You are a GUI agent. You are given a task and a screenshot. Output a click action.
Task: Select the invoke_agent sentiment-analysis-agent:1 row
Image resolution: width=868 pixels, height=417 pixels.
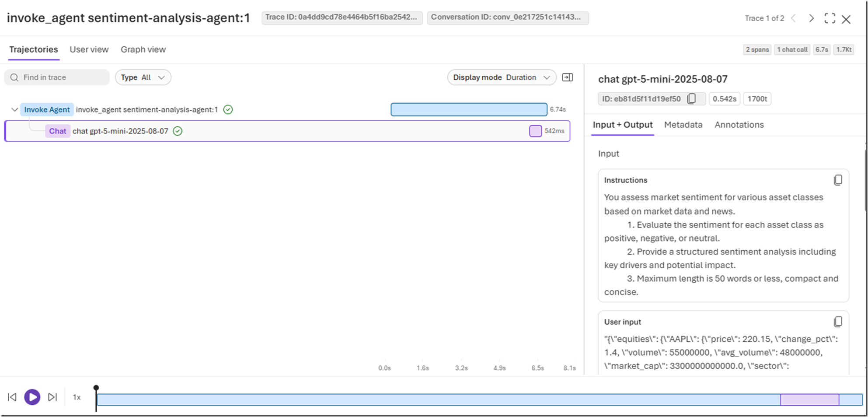tap(287, 109)
